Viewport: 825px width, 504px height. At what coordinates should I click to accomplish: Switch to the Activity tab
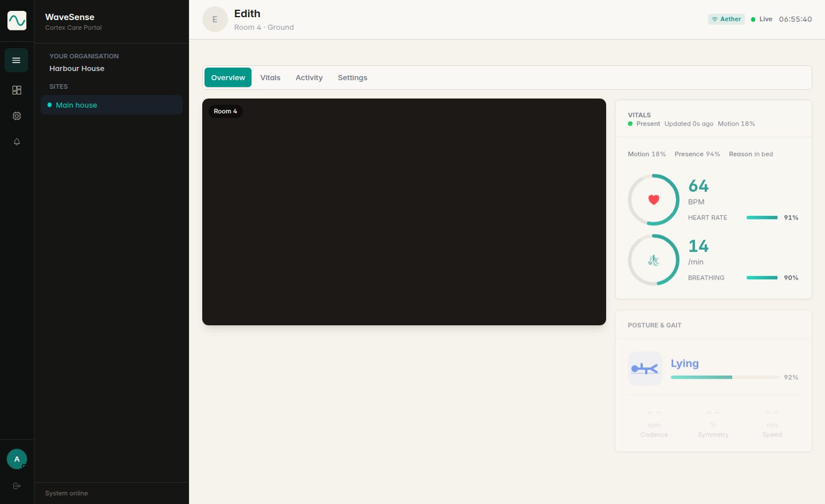309,77
